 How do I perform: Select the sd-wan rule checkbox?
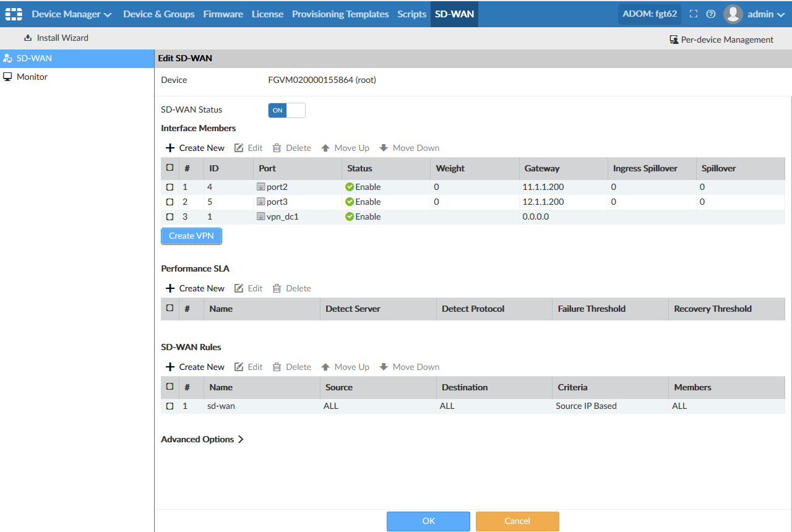[170, 406]
